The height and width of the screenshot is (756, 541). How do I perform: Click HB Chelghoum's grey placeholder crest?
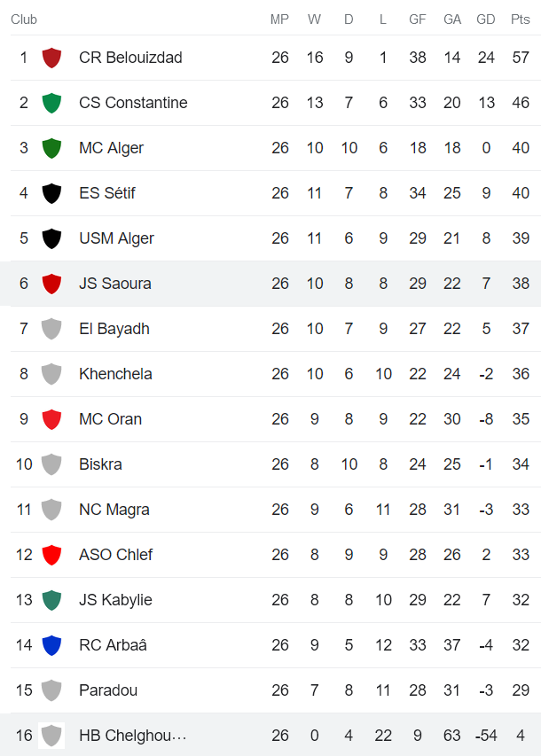pos(51,736)
